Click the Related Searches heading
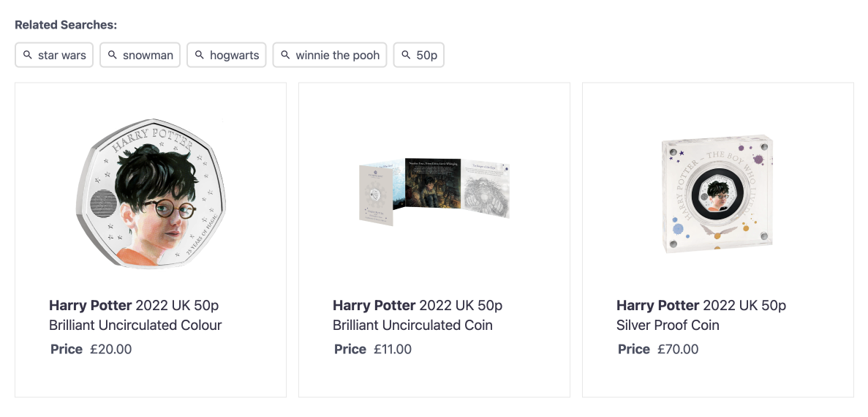The height and width of the screenshot is (417, 868). pos(66,25)
